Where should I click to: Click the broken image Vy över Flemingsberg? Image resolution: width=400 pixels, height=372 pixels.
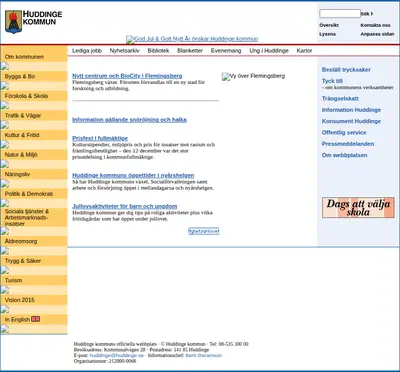[253, 76]
